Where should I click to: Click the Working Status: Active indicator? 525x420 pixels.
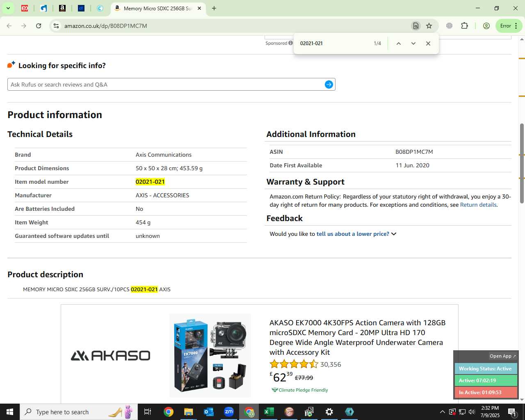486,369
